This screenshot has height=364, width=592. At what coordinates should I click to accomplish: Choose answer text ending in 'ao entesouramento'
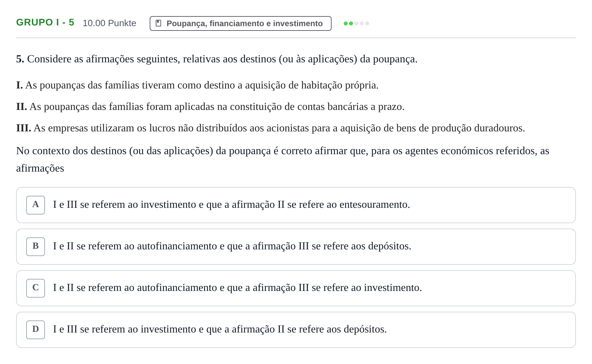tap(231, 204)
